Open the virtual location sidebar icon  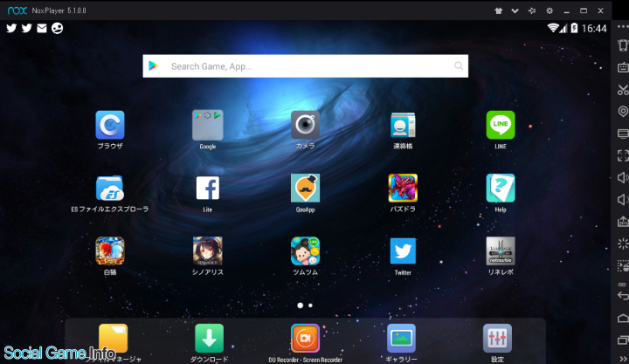click(623, 112)
